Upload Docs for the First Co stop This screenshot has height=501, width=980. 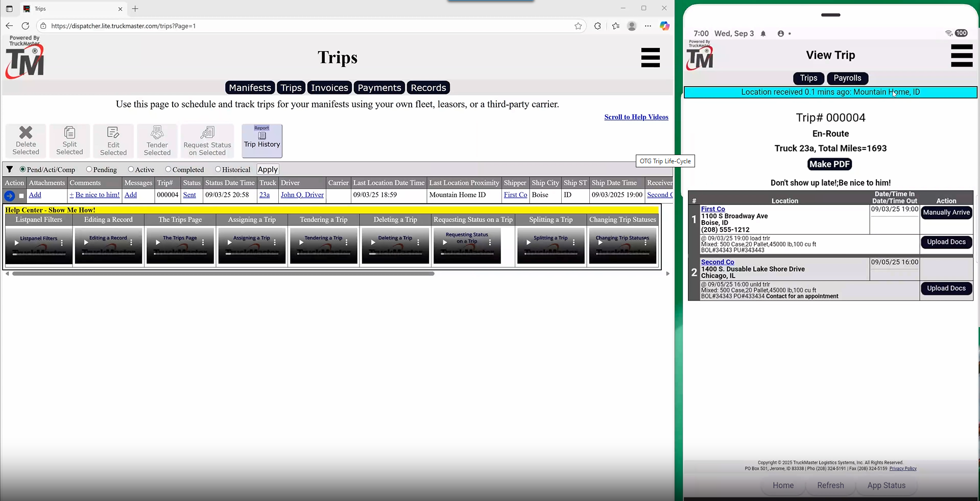tap(946, 242)
